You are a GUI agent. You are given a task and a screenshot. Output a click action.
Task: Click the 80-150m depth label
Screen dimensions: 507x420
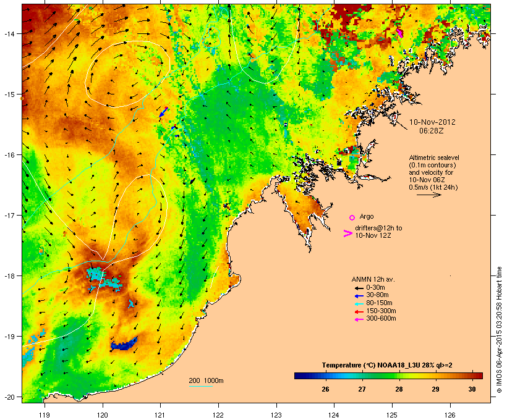tap(379, 303)
